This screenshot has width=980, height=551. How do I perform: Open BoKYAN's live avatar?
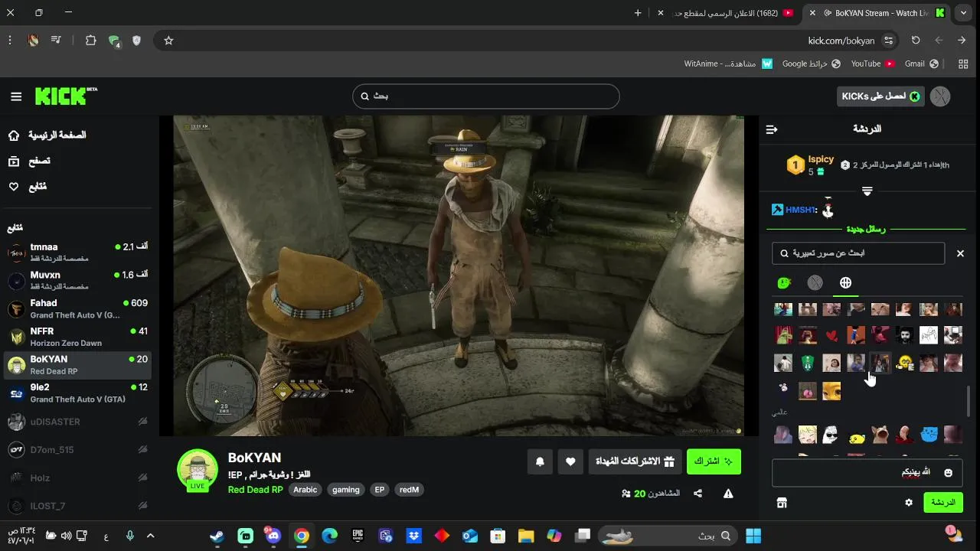[198, 470]
